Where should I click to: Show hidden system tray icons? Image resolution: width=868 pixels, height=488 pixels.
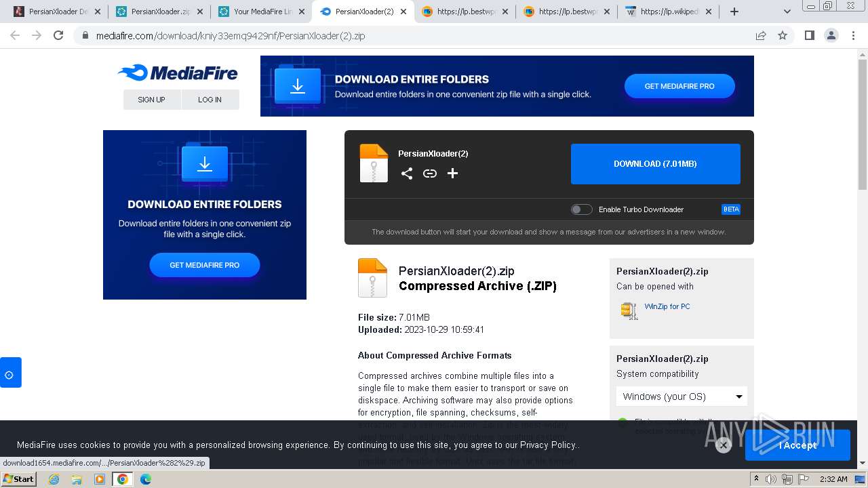coord(757,479)
